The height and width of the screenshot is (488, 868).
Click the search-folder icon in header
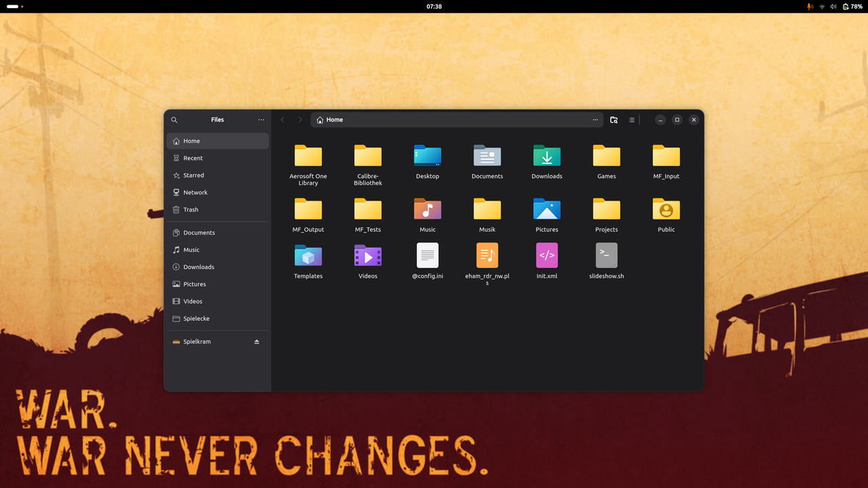tap(614, 120)
